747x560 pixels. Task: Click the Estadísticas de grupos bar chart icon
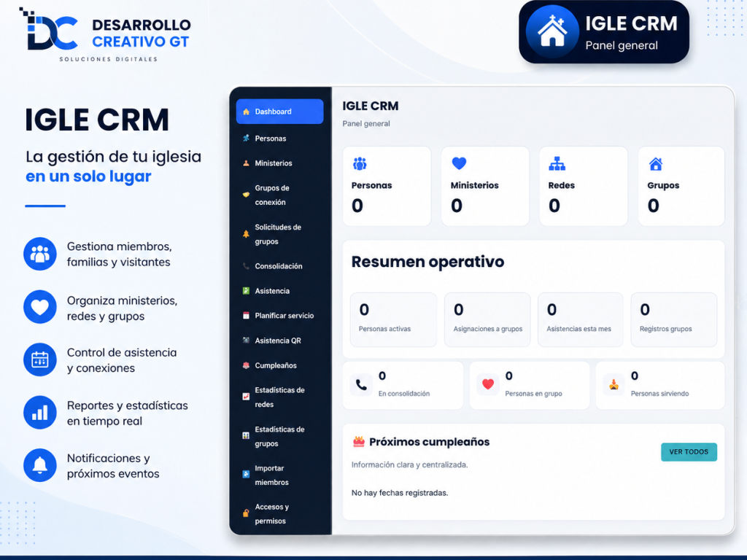coord(246,435)
